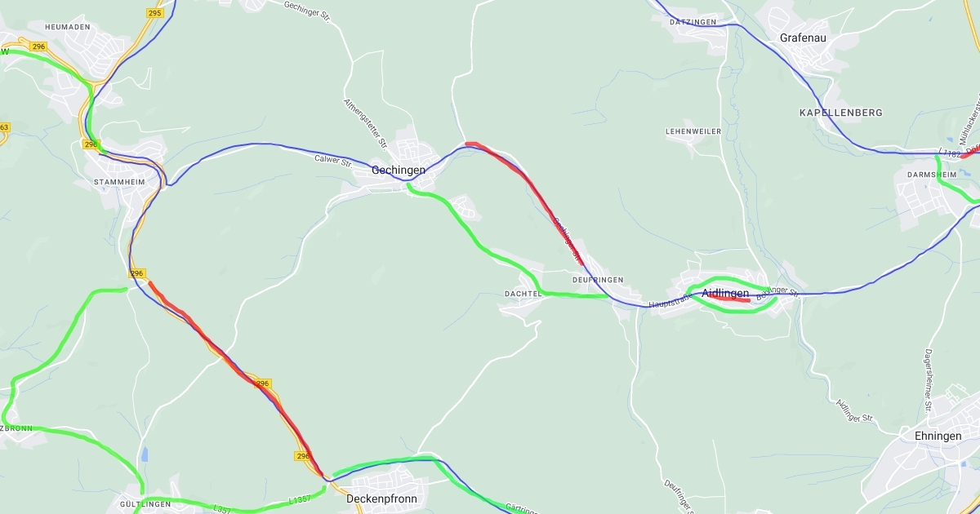The image size is (980, 514).
Task: Click the Ehningen town label
Action: coord(938,436)
